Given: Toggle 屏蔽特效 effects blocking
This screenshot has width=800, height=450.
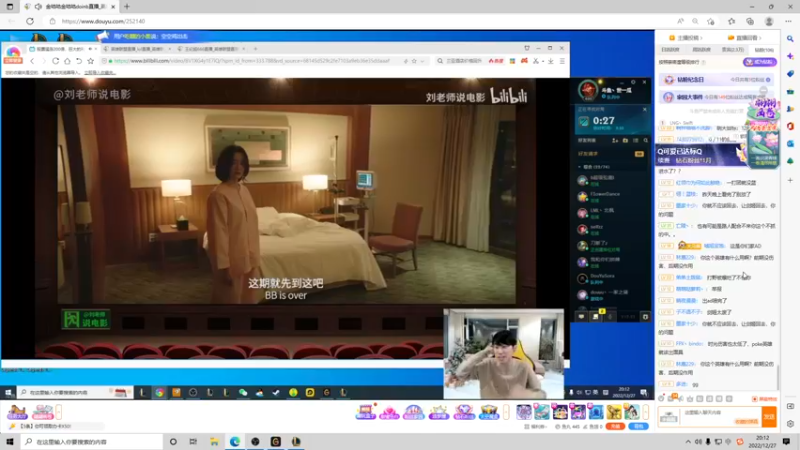Looking at the screenshot, I should click(x=764, y=399).
